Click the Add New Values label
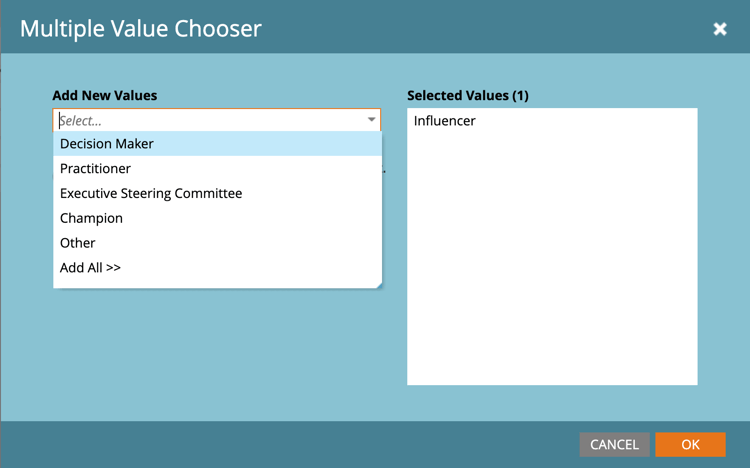 pyautogui.click(x=105, y=96)
